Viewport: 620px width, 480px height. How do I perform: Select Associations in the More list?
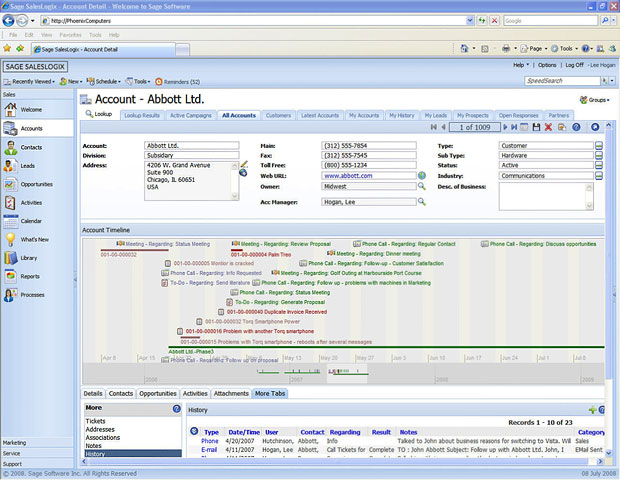point(103,438)
